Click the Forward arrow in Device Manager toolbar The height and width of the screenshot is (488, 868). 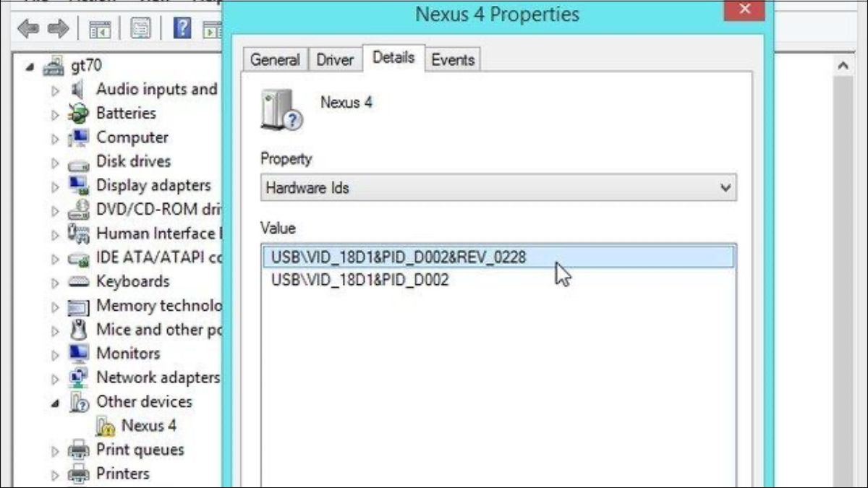coord(58,29)
